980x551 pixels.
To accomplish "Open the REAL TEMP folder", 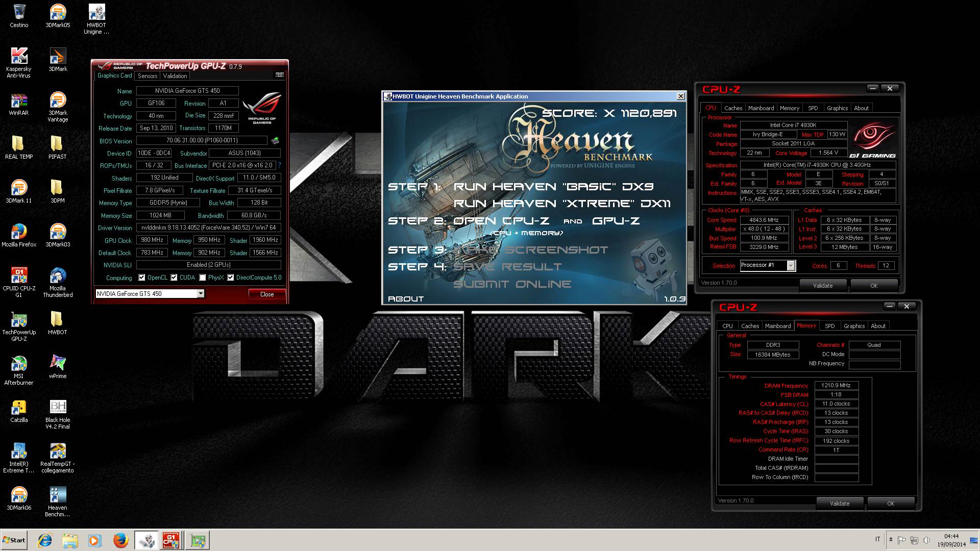I will pos(19,147).
